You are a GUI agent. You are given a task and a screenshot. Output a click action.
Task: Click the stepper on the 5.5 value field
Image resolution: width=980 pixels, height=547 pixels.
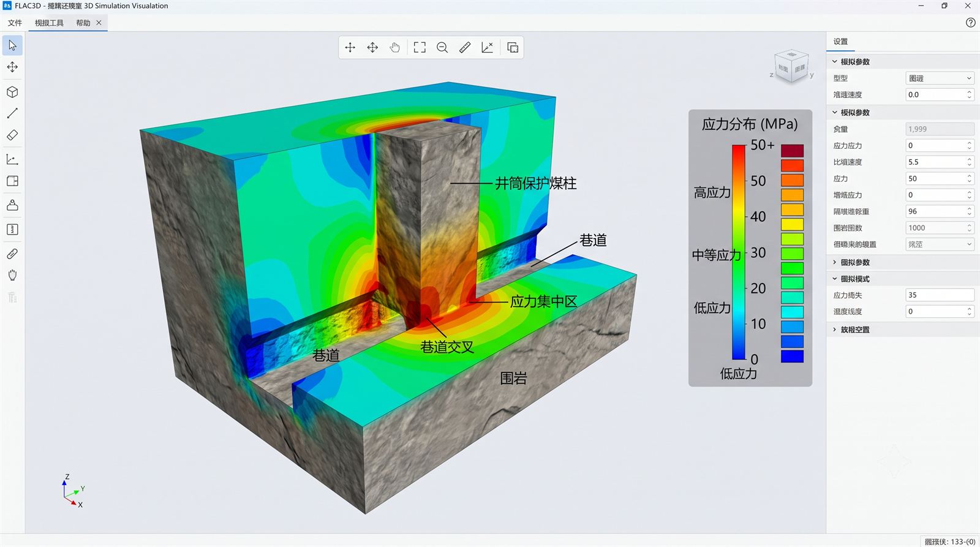(969, 162)
